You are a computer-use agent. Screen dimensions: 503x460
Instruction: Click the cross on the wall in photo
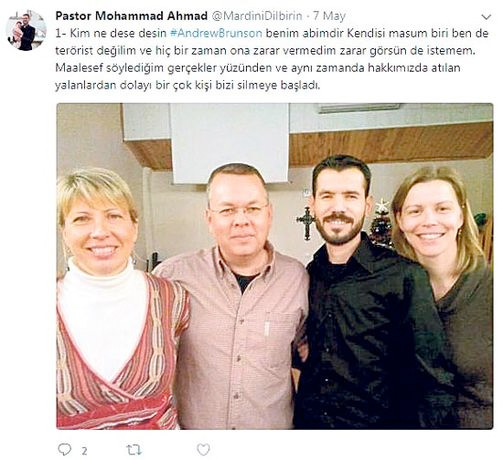point(306,221)
